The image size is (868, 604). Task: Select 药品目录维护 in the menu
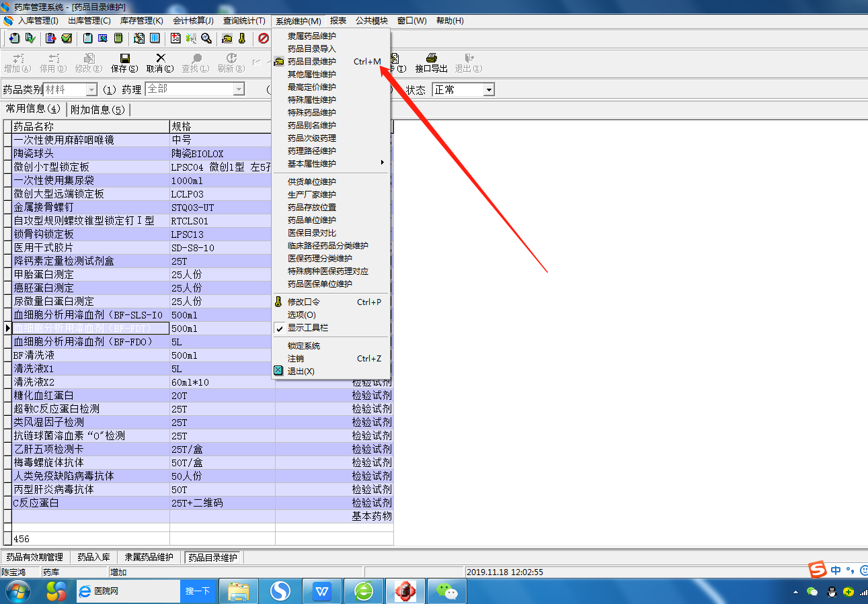point(331,61)
